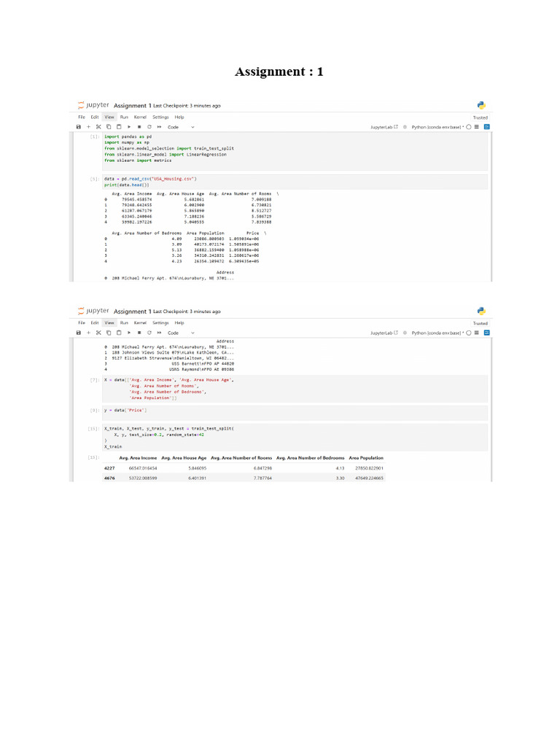Screen dimensions: 560x747
Task: Click the insert cell plus icon in the second notebook
Action: [88, 333]
